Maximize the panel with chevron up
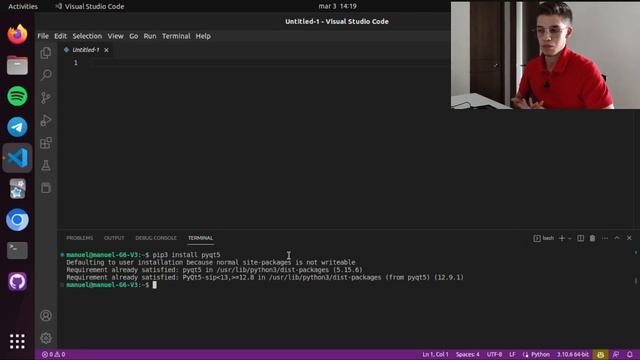The height and width of the screenshot is (360, 640). click(x=617, y=238)
